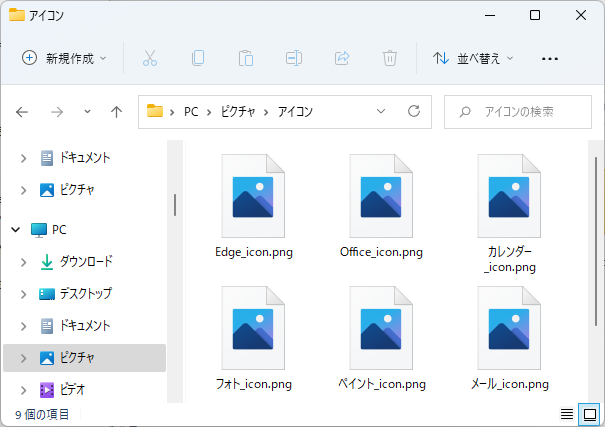Click the Rename icon in toolbar

(294, 58)
